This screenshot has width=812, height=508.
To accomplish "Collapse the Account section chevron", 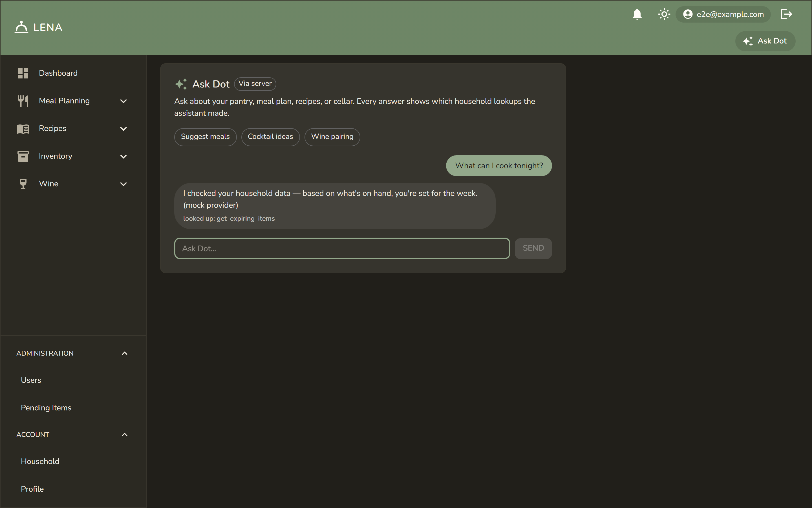I will (x=125, y=435).
